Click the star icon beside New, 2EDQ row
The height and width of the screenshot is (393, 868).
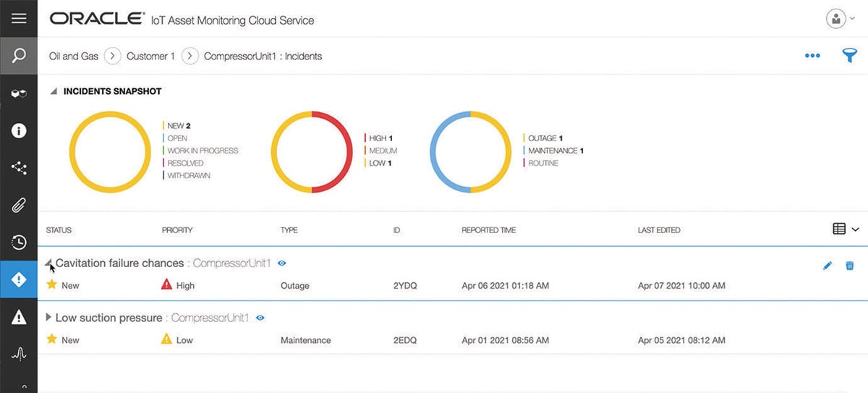click(x=51, y=339)
